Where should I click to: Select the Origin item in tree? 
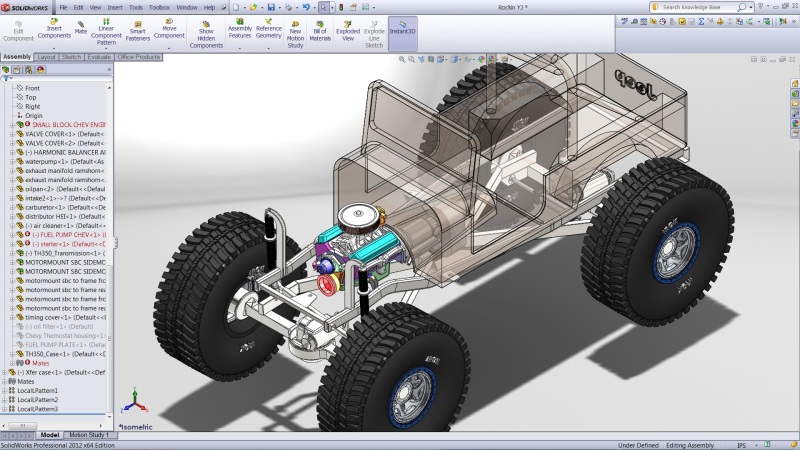point(34,115)
